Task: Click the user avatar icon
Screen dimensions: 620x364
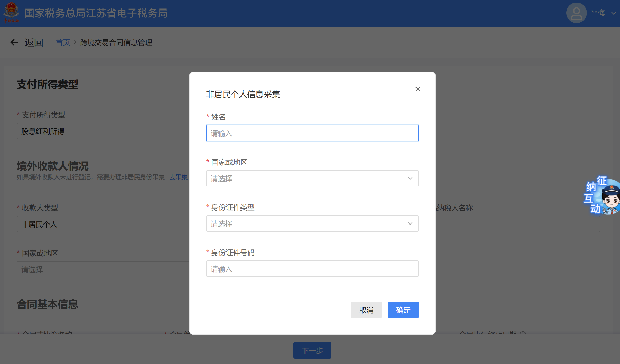Action: (576, 13)
